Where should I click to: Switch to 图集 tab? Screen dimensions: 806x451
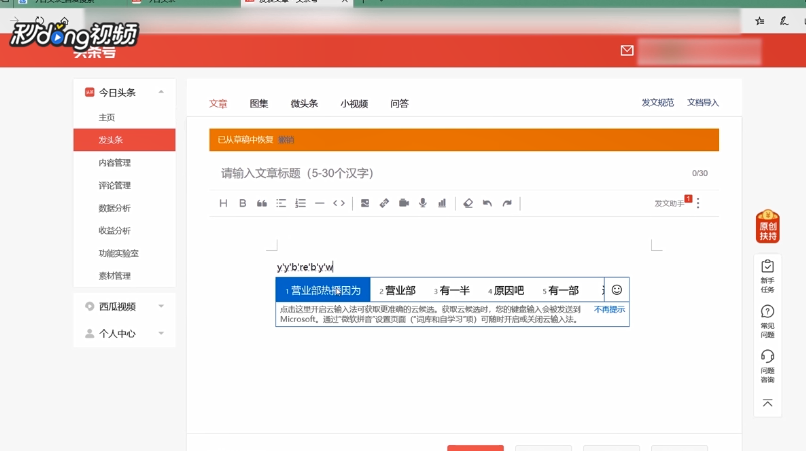[259, 103]
